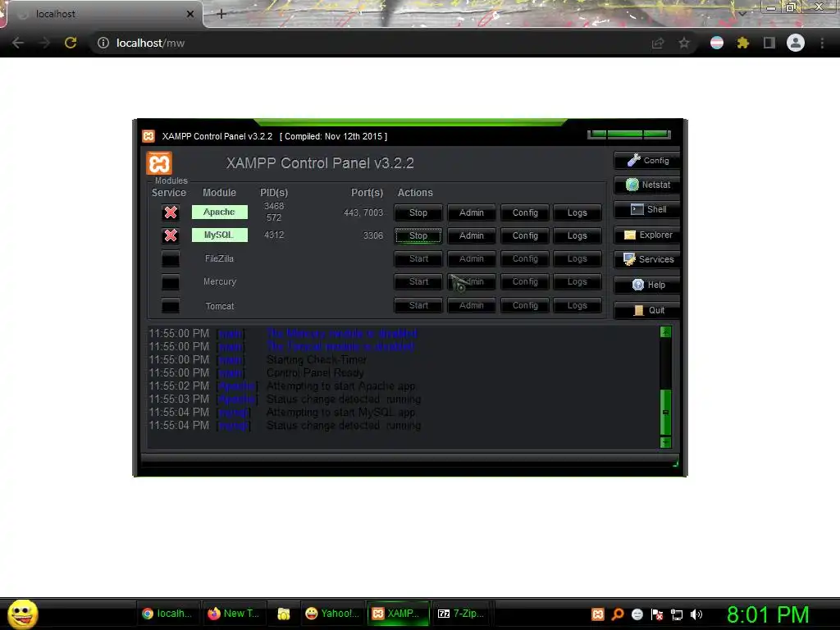Image resolution: width=840 pixels, height=630 pixels.
Task: Open the Chrome three-dot menu
Action: tap(822, 43)
